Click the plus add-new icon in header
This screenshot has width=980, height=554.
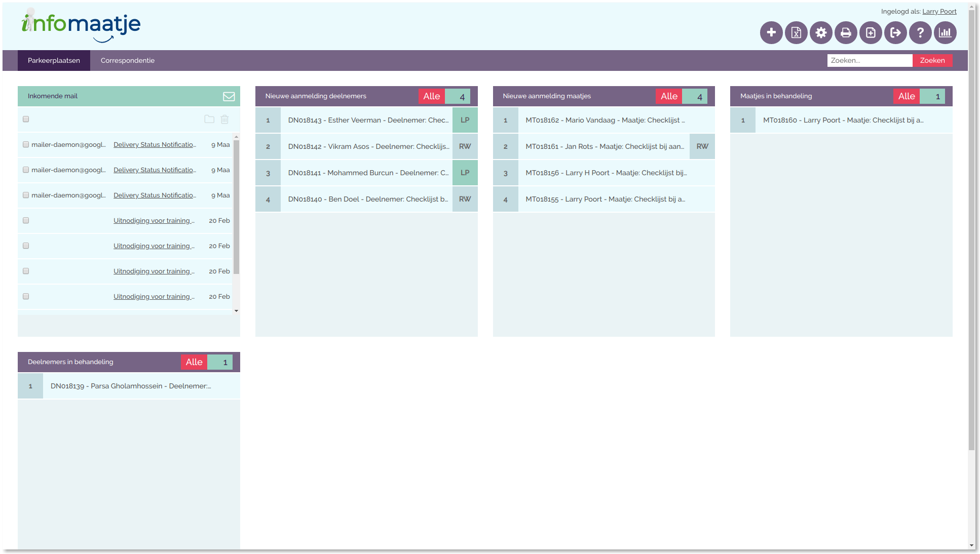(x=771, y=33)
